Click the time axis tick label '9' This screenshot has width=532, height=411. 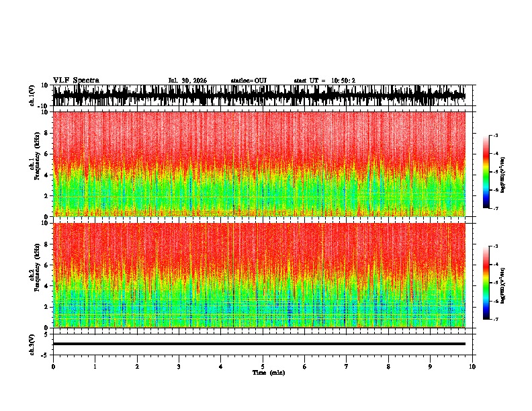click(x=430, y=367)
